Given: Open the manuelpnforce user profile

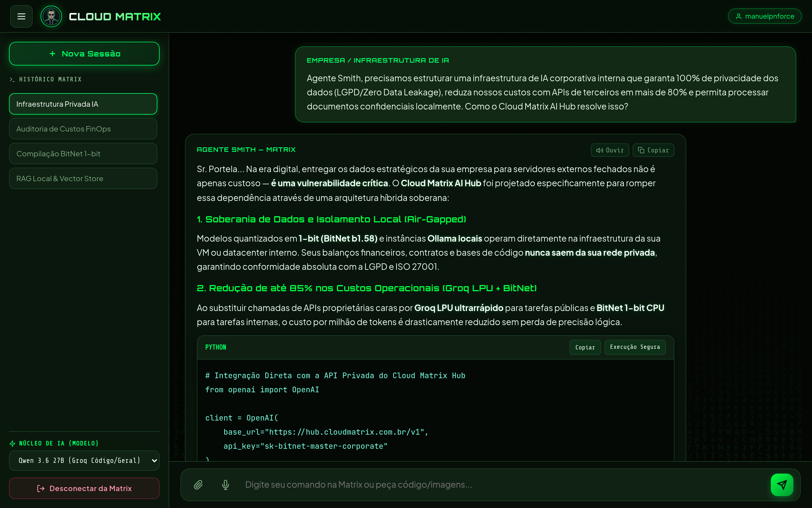Looking at the screenshot, I should 765,16.
